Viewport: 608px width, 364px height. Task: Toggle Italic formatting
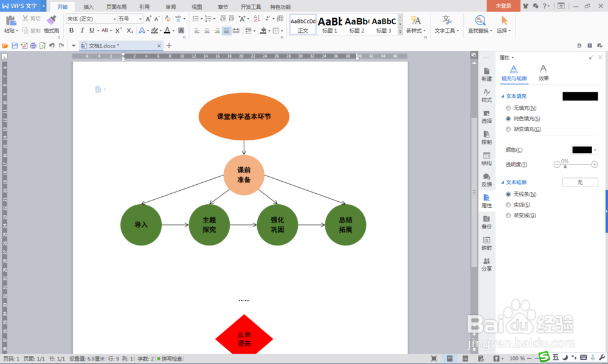82,30
